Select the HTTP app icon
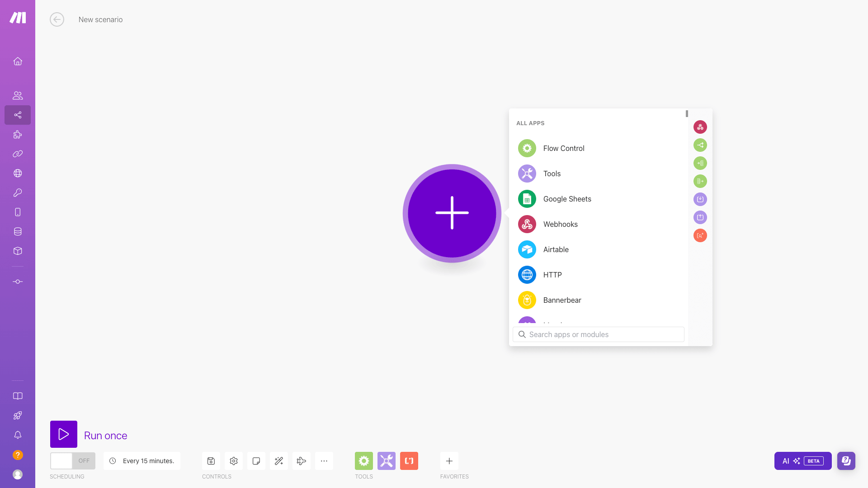The width and height of the screenshot is (868, 488). (527, 275)
